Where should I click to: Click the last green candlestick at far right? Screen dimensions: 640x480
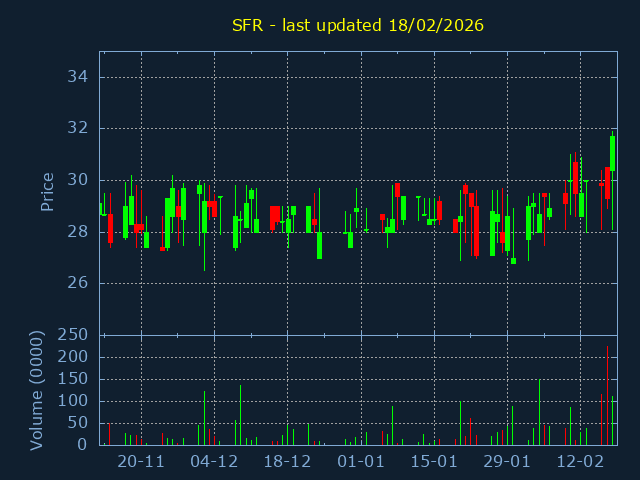[x=612, y=153]
